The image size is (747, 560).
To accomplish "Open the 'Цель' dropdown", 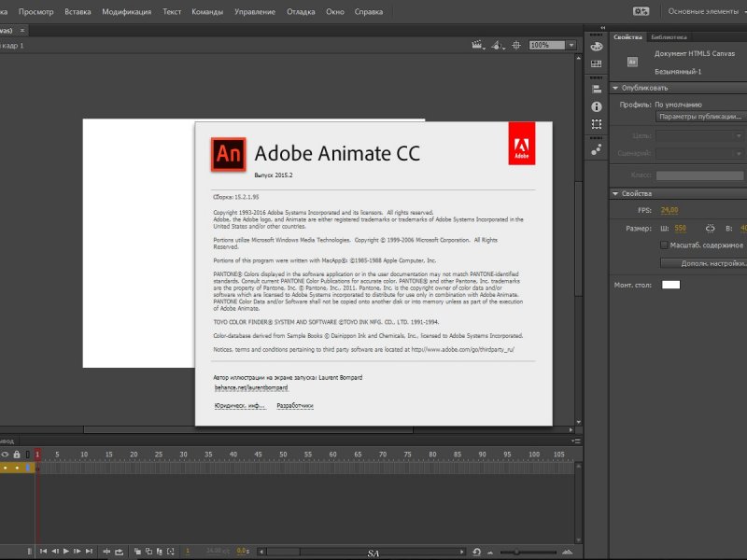I will click(699, 136).
